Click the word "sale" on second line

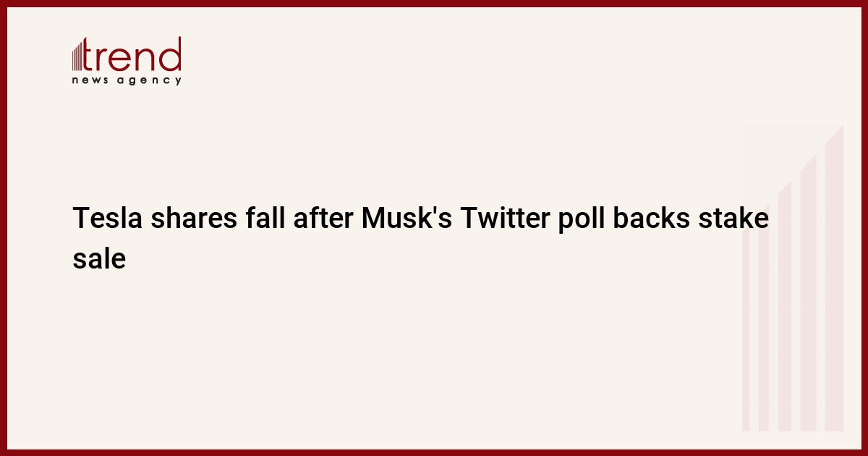99,258
